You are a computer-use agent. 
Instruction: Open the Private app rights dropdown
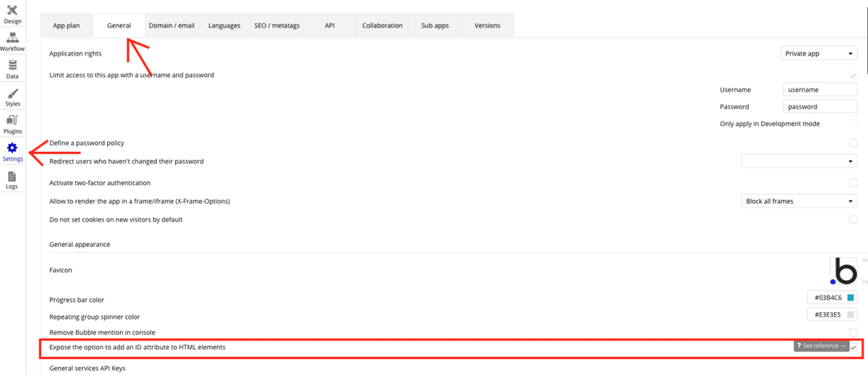819,54
